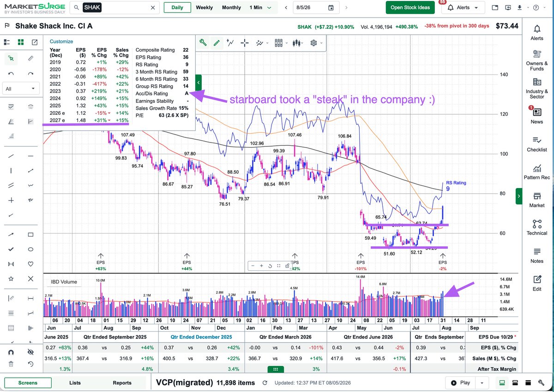The width and height of the screenshot is (554, 392).
Task: Click the Open Stock Ideas button
Action: click(410, 7)
